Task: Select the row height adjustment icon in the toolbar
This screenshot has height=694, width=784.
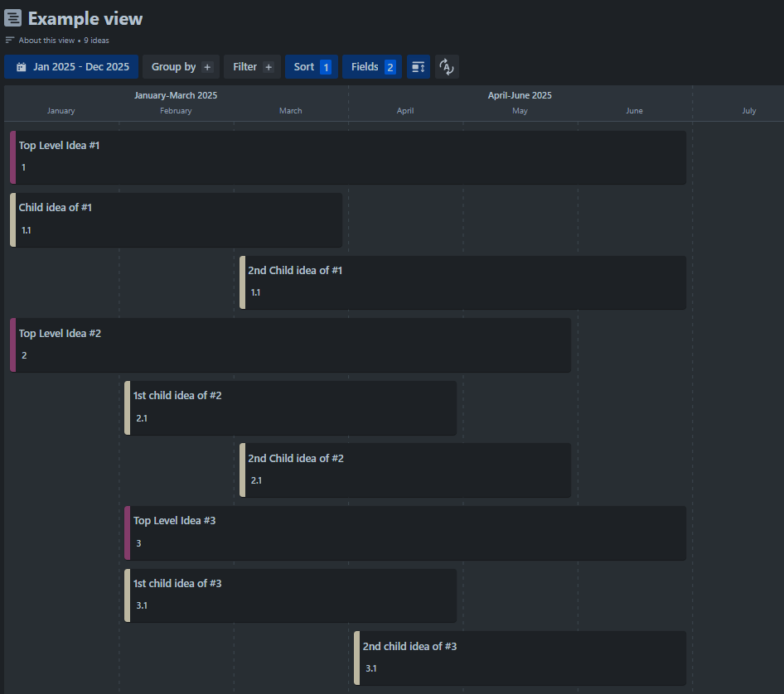Action: pos(418,67)
